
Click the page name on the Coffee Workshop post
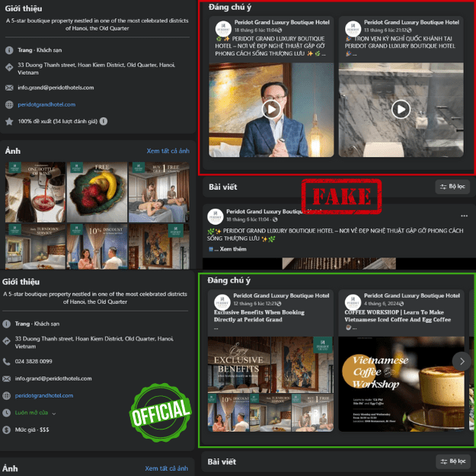(x=411, y=296)
